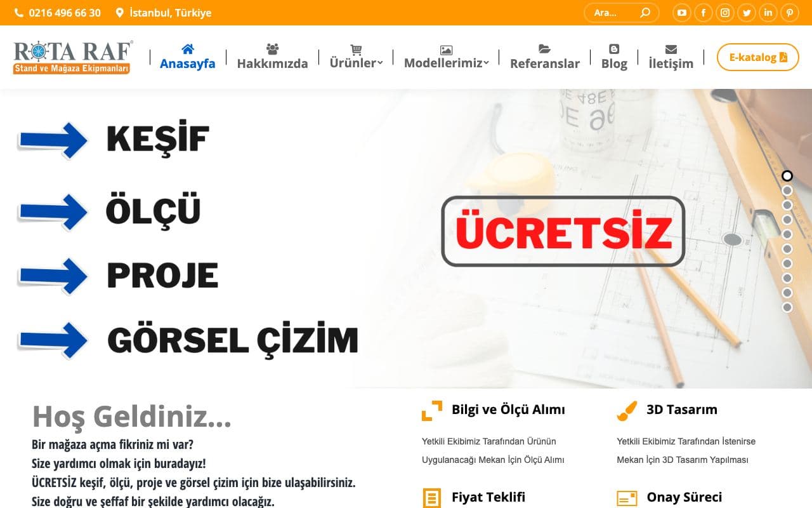Select the third slider dot
Image resolution: width=812 pixels, height=508 pixels.
pos(787,205)
